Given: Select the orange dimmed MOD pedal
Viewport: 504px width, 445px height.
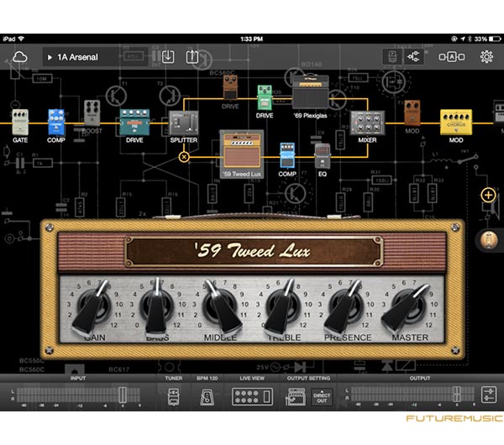Looking at the screenshot, I should tap(412, 113).
